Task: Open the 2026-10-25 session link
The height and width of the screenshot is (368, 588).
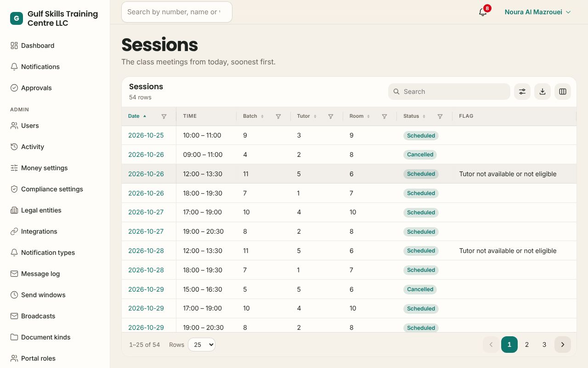Action: coord(146,135)
